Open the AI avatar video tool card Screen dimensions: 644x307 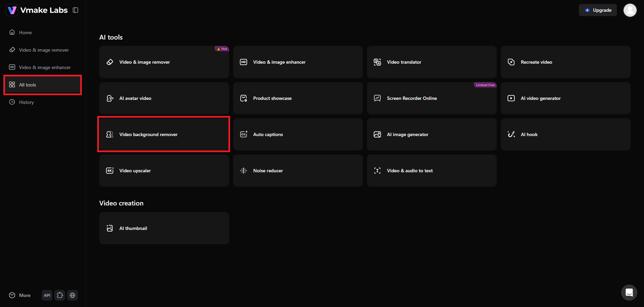(x=164, y=98)
